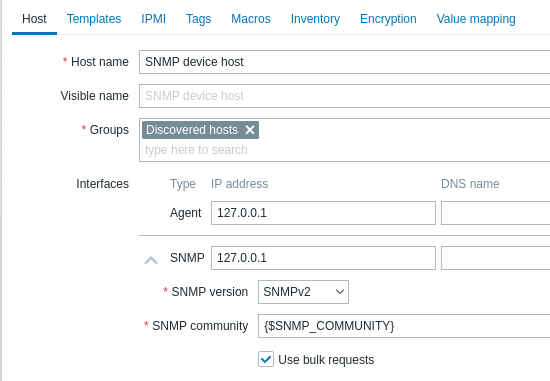Click the DNS name column header
The width and height of the screenshot is (550, 381).
tap(470, 184)
